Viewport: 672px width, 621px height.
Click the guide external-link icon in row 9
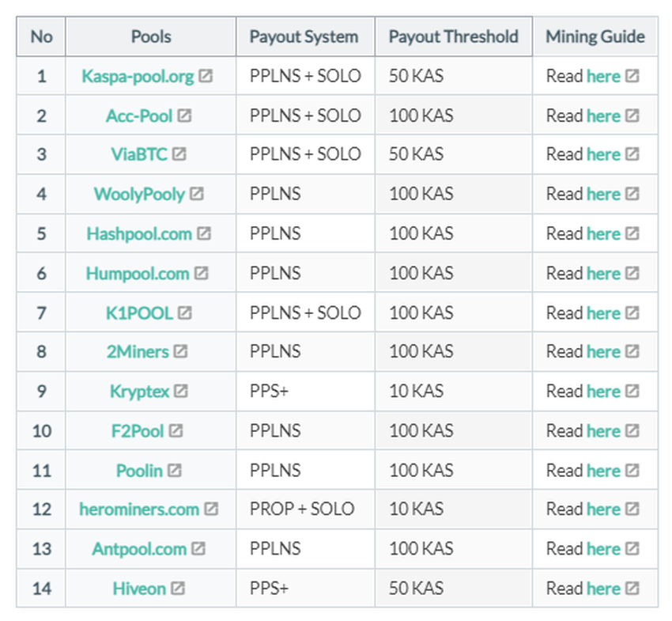[632, 391]
